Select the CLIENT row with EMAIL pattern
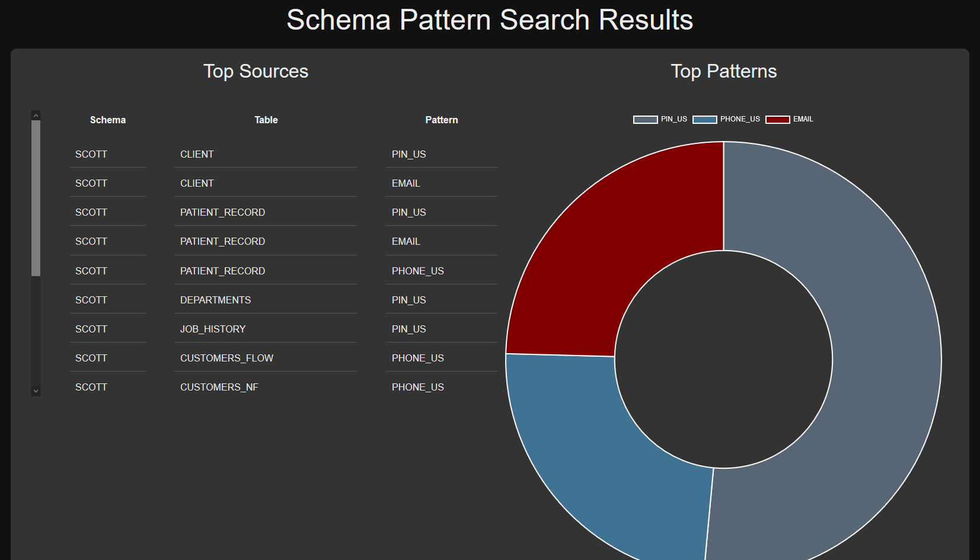 pos(266,183)
